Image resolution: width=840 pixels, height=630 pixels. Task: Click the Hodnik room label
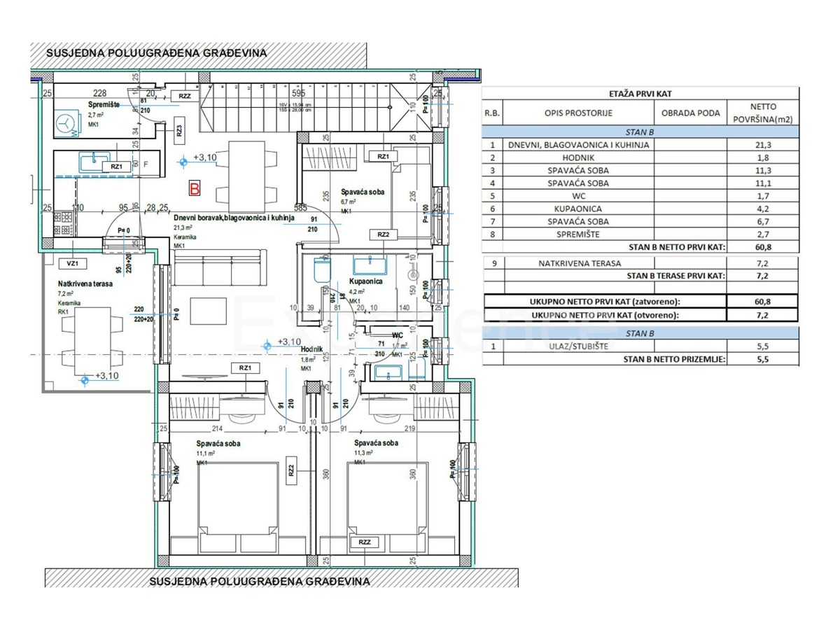coord(310,351)
